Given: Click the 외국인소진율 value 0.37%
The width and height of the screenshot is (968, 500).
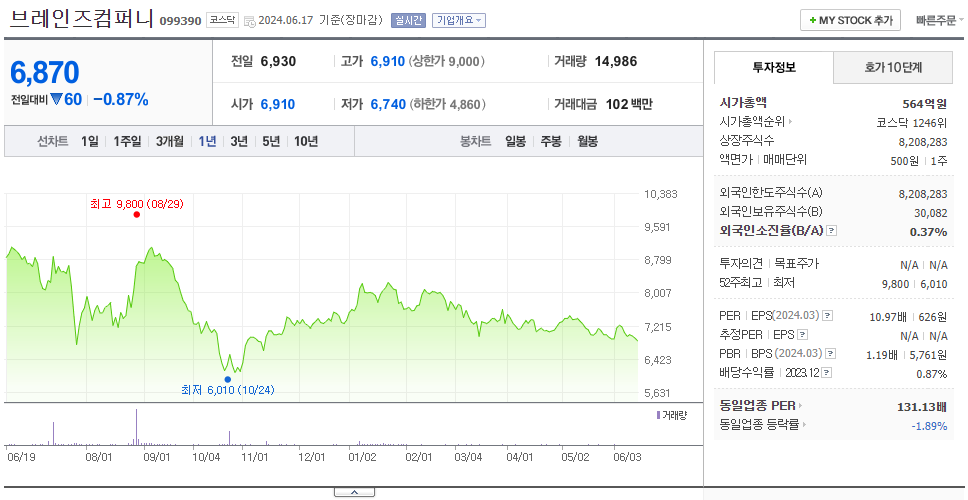Looking at the screenshot, I should coord(928,232).
